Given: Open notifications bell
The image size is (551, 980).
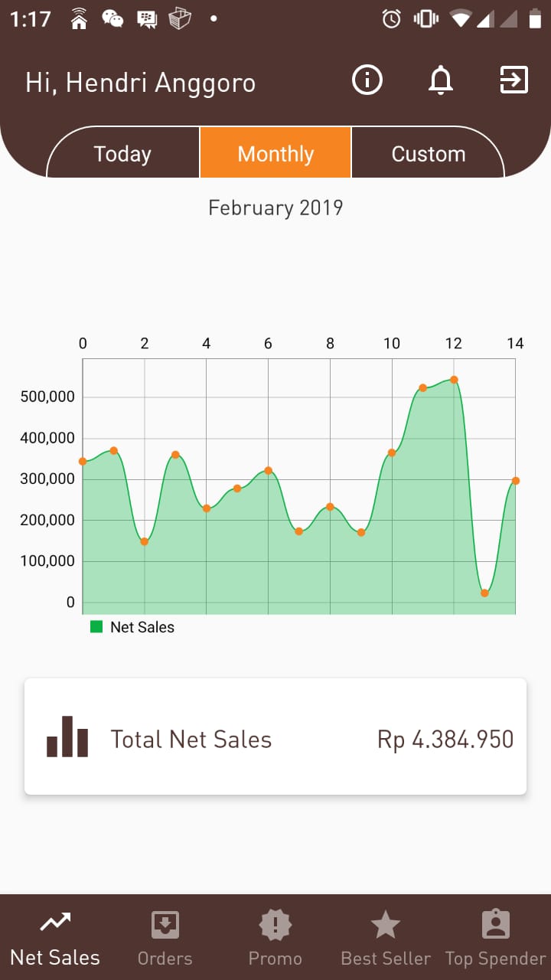Looking at the screenshot, I should coord(441,80).
